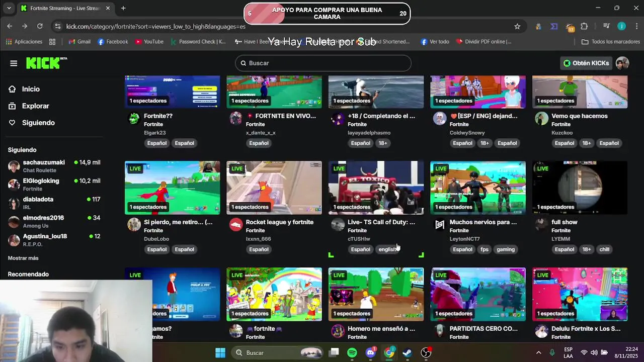The image size is (644, 362).
Task: Click the Inicio home icon
Action: (12, 89)
